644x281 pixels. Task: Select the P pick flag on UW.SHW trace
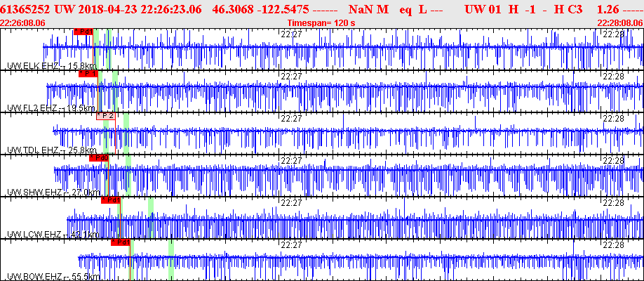click(99, 158)
